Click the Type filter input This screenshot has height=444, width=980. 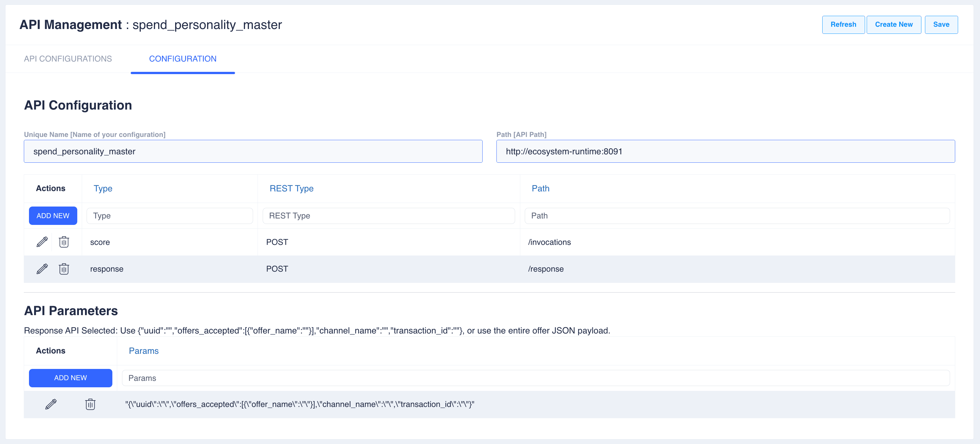(170, 216)
